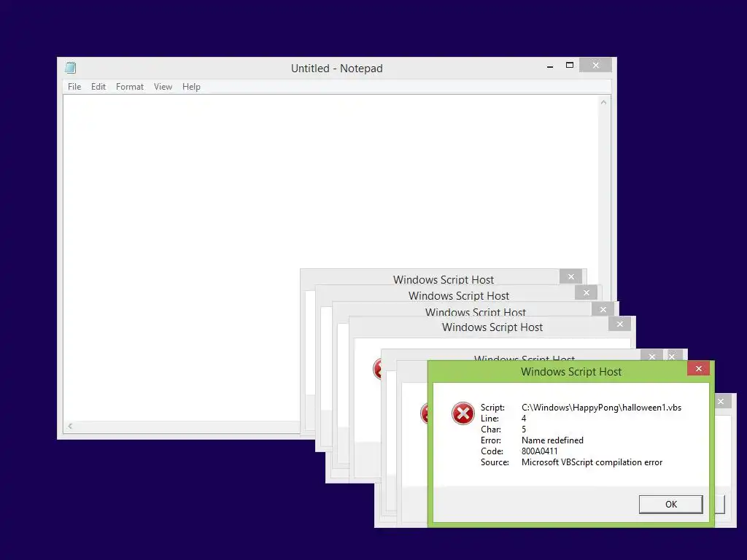Click Notepad's vertical scrollbar up arrow
Image resolution: width=747 pixels, height=560 pixels.
(603, 102)
